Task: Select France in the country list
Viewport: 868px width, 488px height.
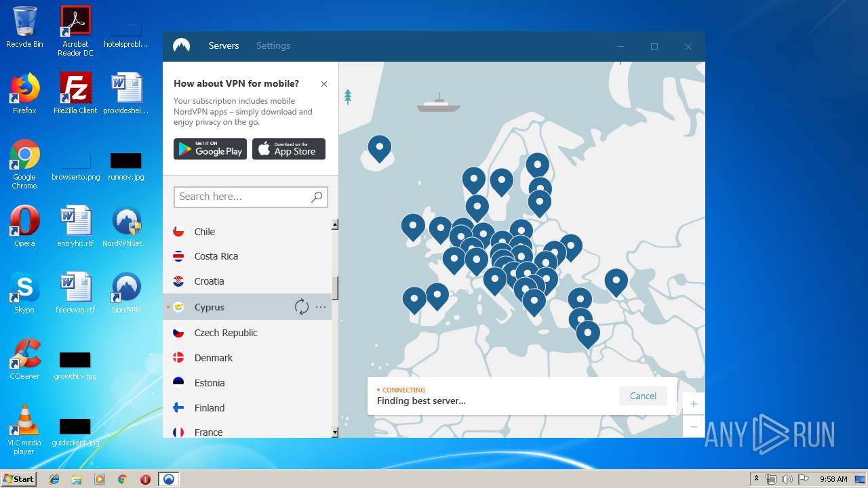Action: click(x=247, y=431)
